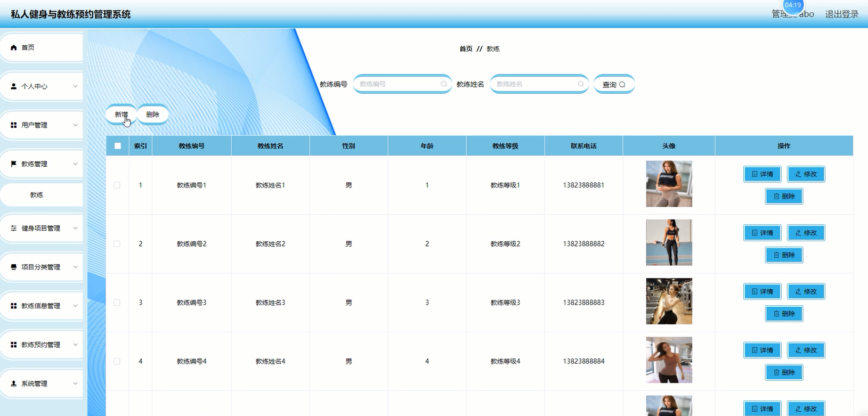Click the 新增 button

[121, 115]
